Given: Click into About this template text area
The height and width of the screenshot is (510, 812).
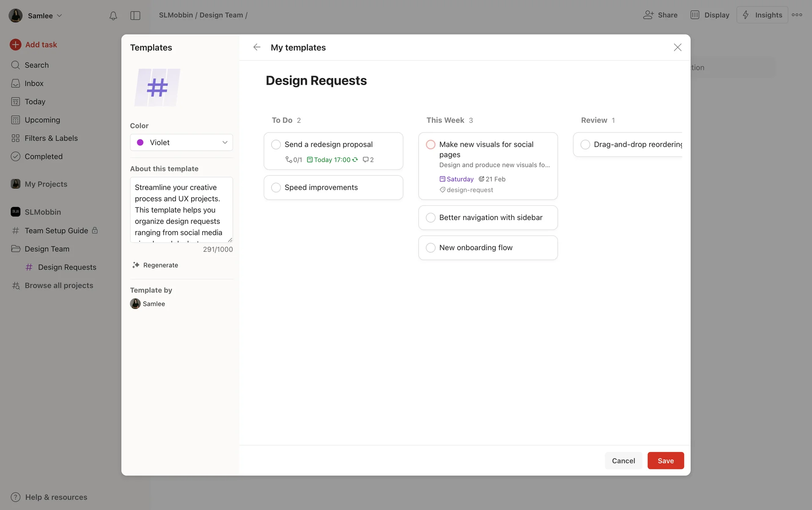Looking at the screenshot, I should pyautogui.click(x=181, y=210).
